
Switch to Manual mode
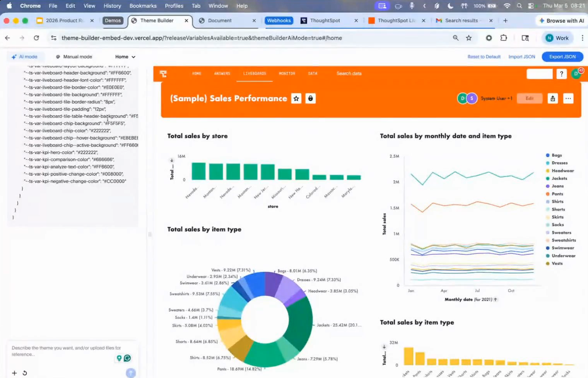(x=74, y=57)
